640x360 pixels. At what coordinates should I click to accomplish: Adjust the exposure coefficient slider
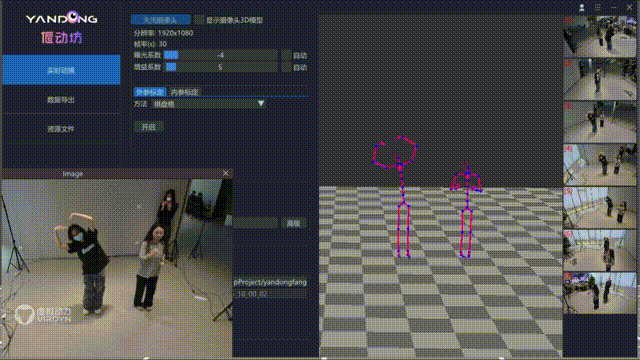pyautogui.click(x=221, y=55)
